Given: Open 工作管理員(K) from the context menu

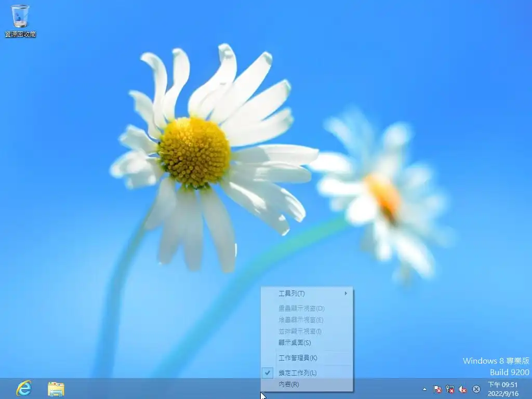Looking at the screenshot, I should [x=307, y=358].
